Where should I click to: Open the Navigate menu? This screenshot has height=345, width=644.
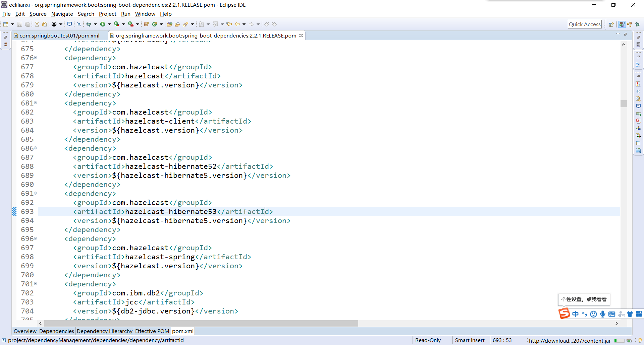click(x=62, y=14)
